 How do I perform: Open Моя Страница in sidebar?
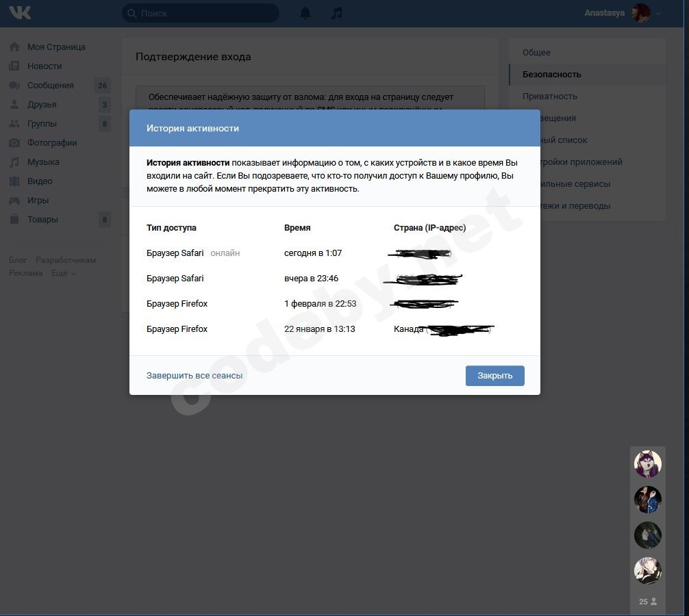56,47
